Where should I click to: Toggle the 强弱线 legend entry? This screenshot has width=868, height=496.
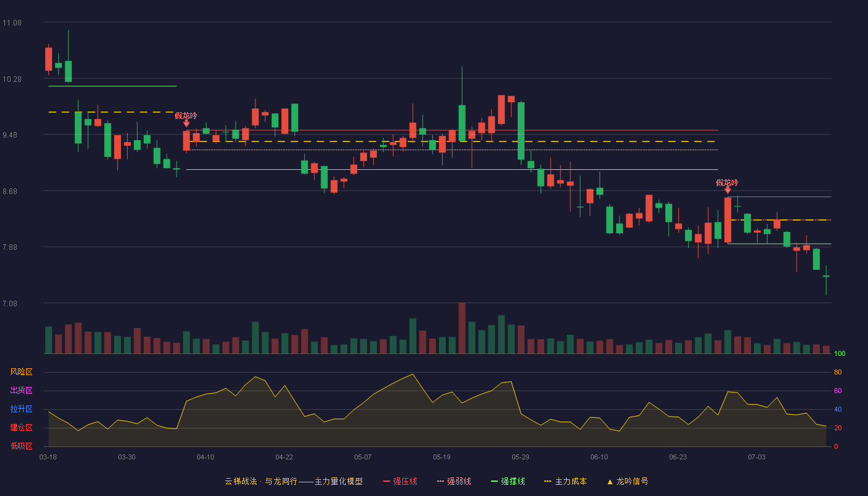coord(454,481)
